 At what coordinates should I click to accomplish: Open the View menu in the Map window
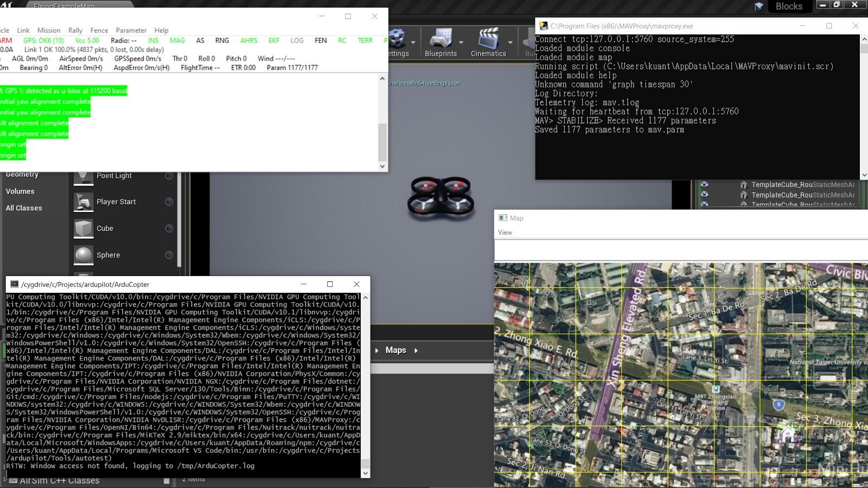click(x=505, y=232)
